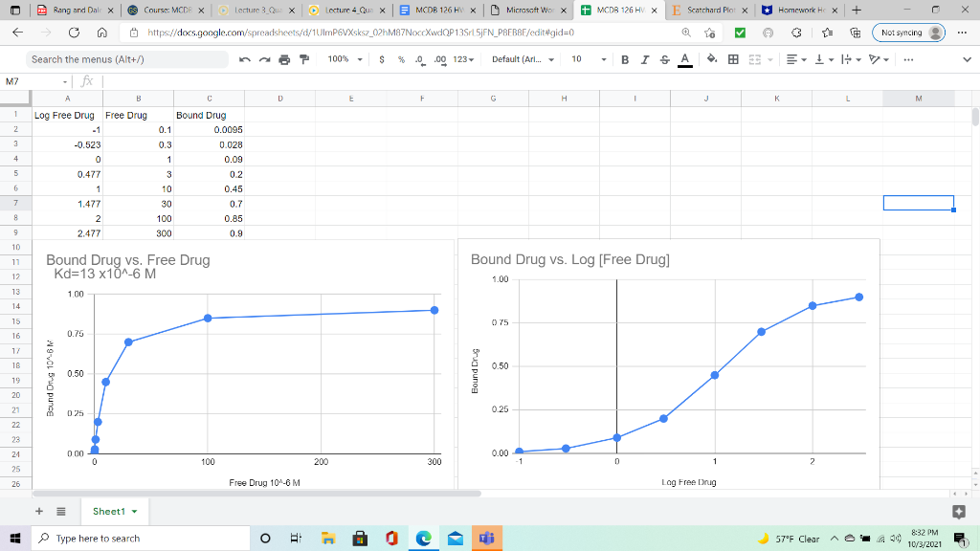Open File Explorer from the taskbar
Viewport: 980px width, 551px height.
click(328, 538)
